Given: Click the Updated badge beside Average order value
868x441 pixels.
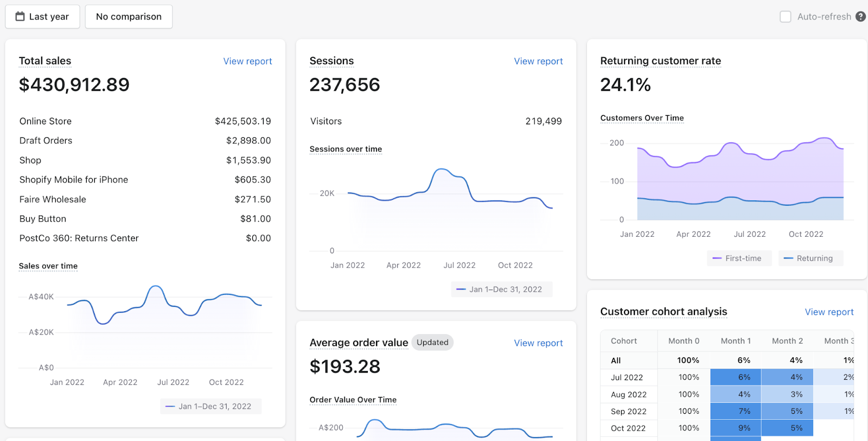Looking at the screenshot, I should 432,342.
